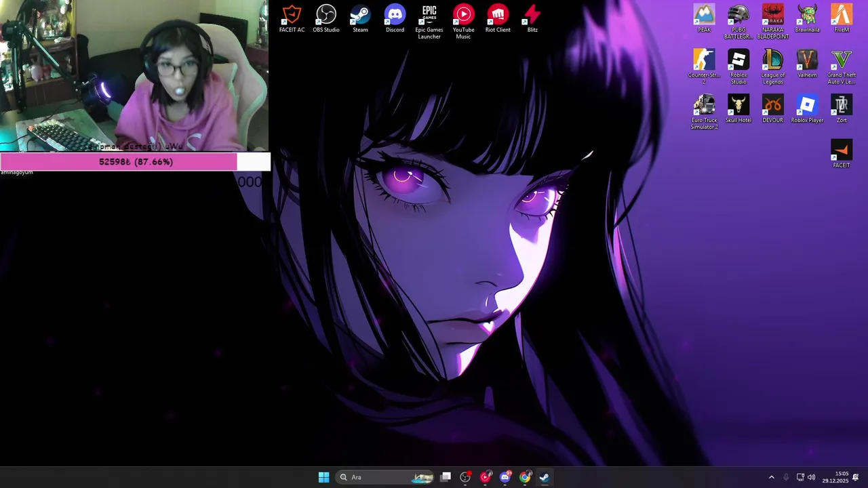The width and height of the screenshot is (868, 488).
Task: Open the Discord desktop icon
Action: pyautogui.click(x=395, y=19)
